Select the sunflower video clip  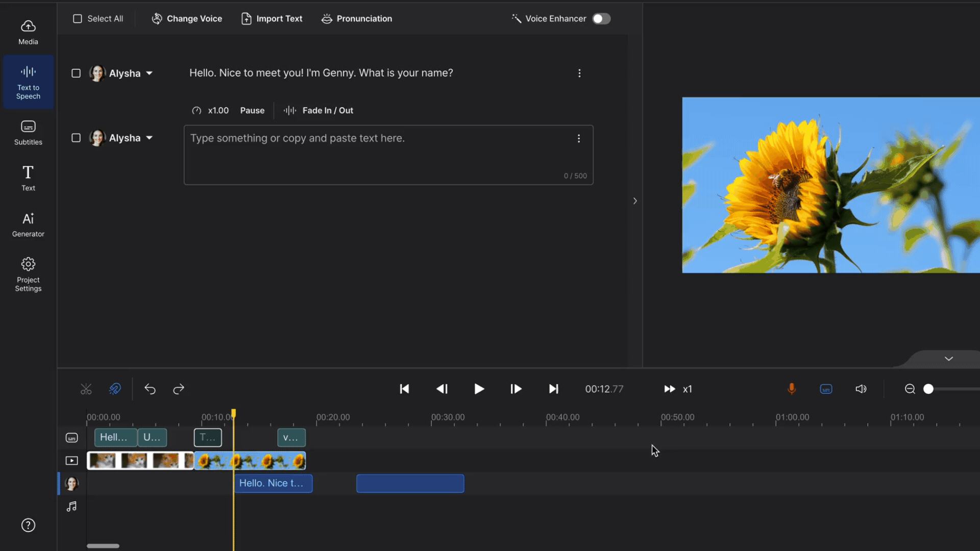pos(250,461)
